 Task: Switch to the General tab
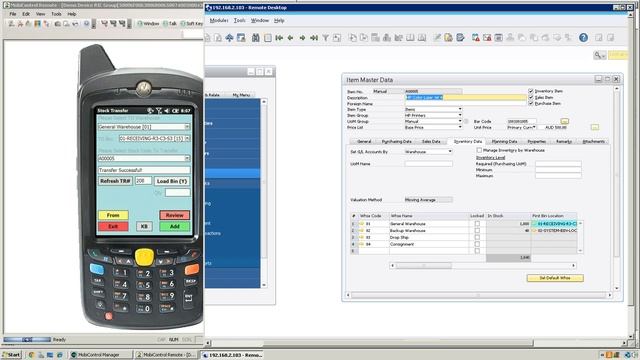364,141
